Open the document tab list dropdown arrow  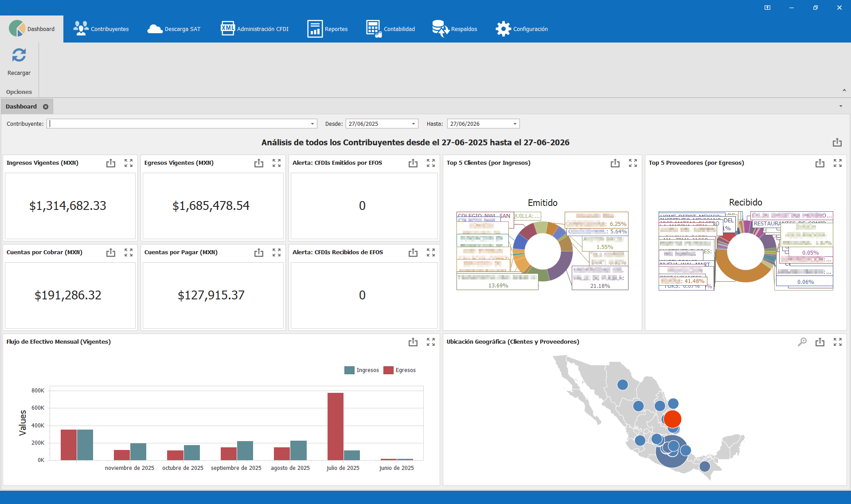pyautogui.click(x=841, y=106)
